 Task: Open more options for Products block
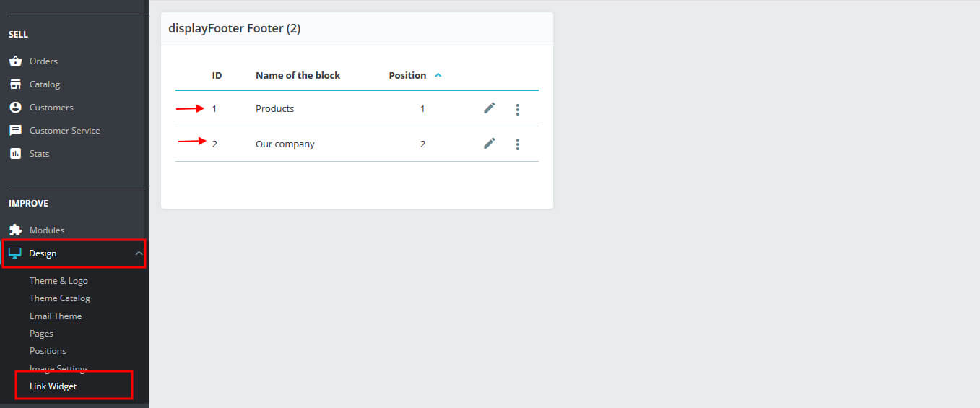point(518,109)
